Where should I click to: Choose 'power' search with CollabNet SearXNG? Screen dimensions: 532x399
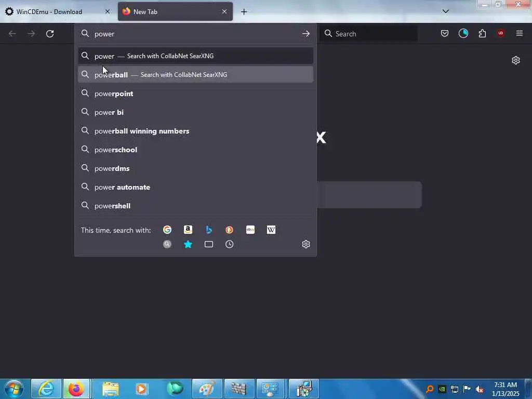[x=195, y=56]
